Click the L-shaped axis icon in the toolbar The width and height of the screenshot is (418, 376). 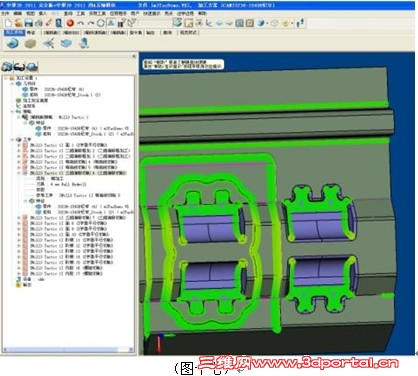[x=209, y=23]
